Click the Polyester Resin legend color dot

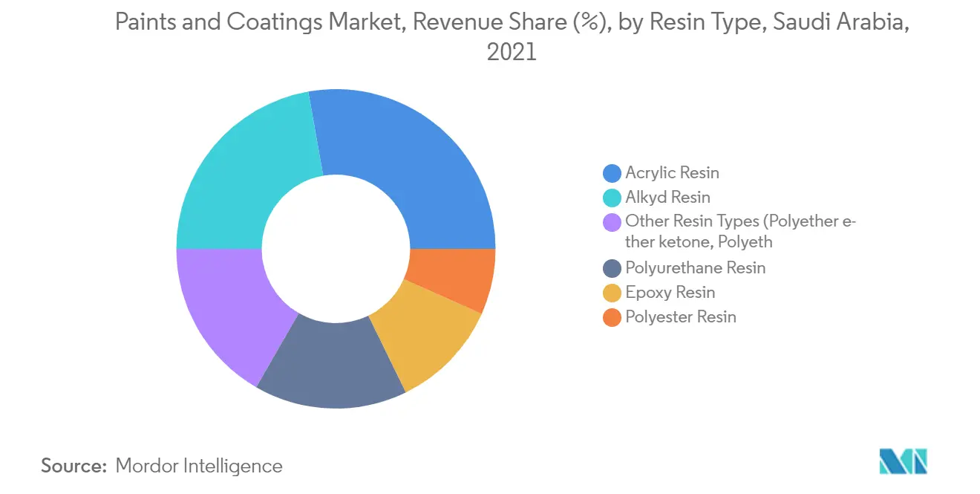(x=610, y=317)
